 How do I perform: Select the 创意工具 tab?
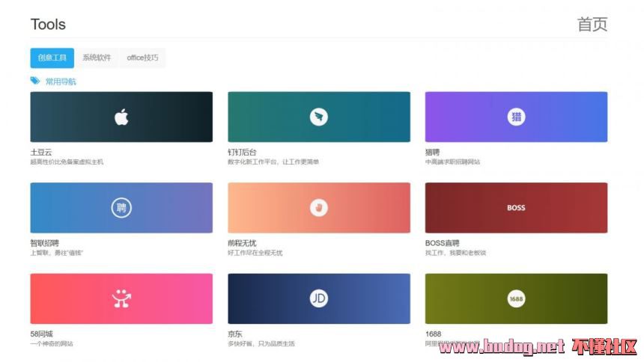click(52, 58)
